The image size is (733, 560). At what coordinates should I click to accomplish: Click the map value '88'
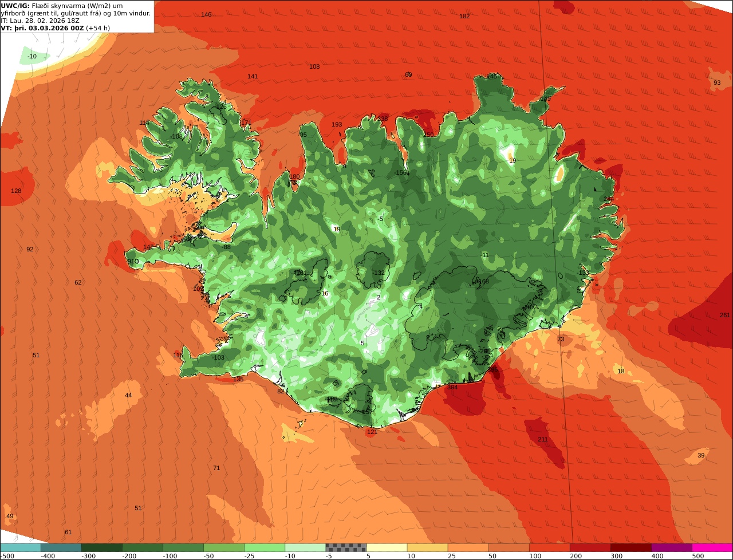coord(227,247)
